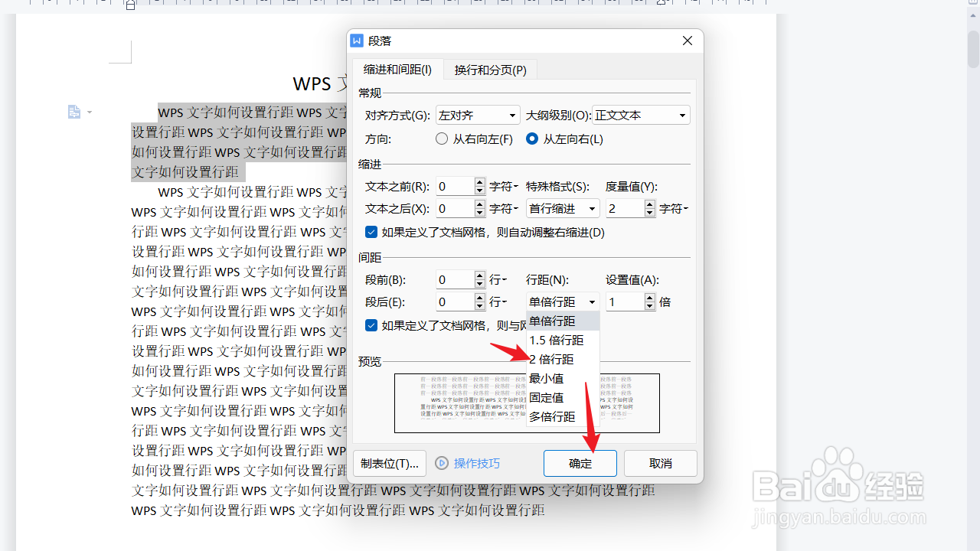Open the 度量值 unit 字符 dropdown
Viewport: 980px width, 551px height.
tap(674, 208)
